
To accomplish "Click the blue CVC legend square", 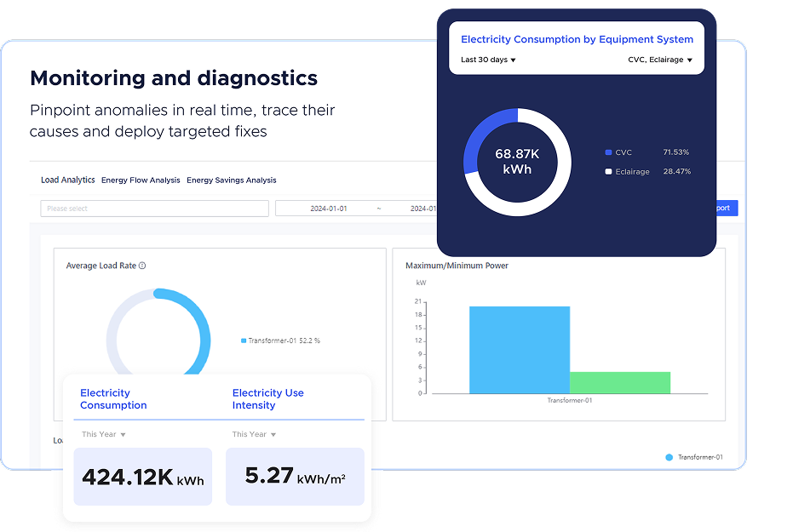I will pos(608,152).
